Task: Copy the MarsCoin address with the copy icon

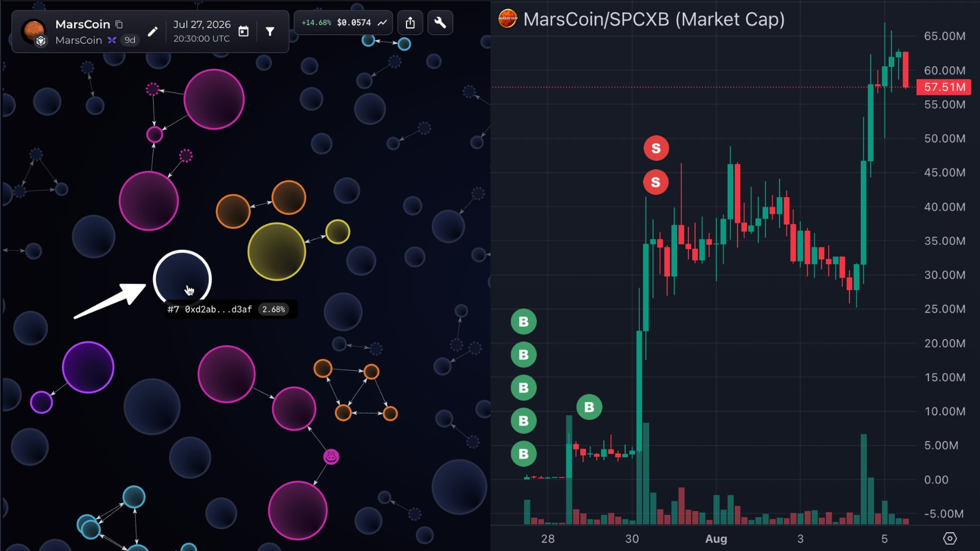Action: point(119,24)
